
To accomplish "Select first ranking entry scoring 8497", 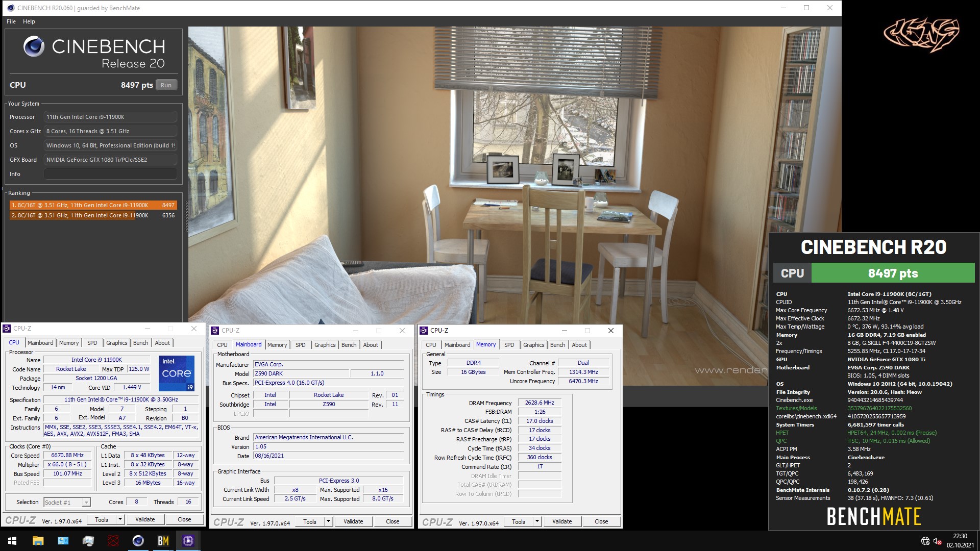I will pos(93,205).
